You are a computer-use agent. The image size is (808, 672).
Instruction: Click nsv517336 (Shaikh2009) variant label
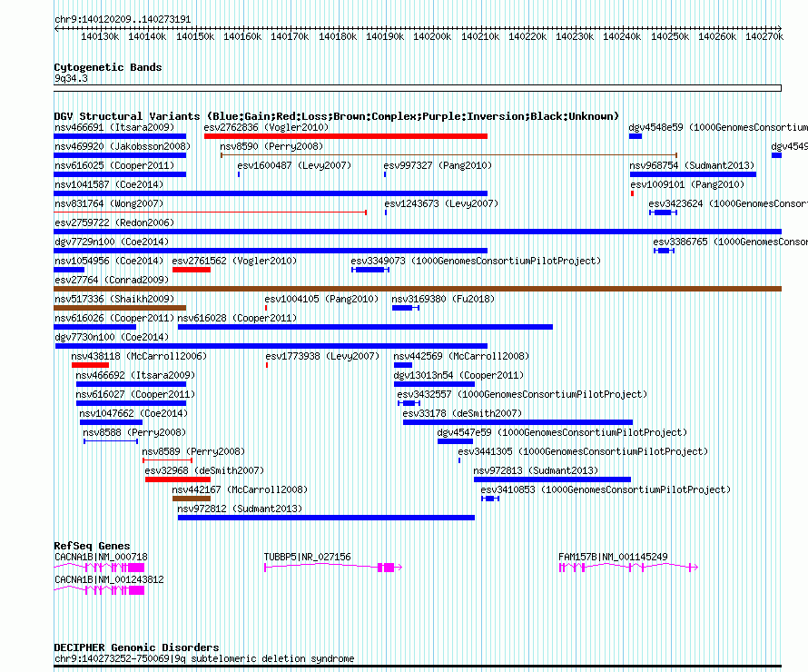pyautogui.click(x=114, y=299)
